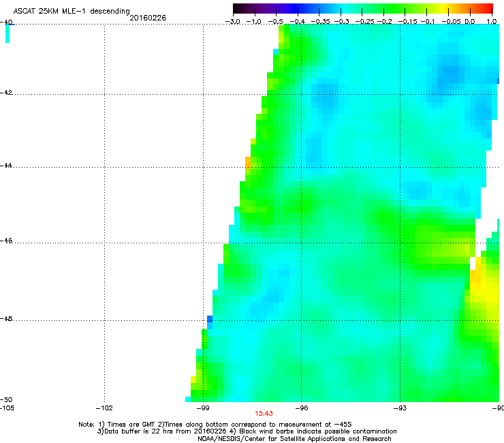
Task: Click the colorbar label -0.4
Action: (x=298, y=22)
